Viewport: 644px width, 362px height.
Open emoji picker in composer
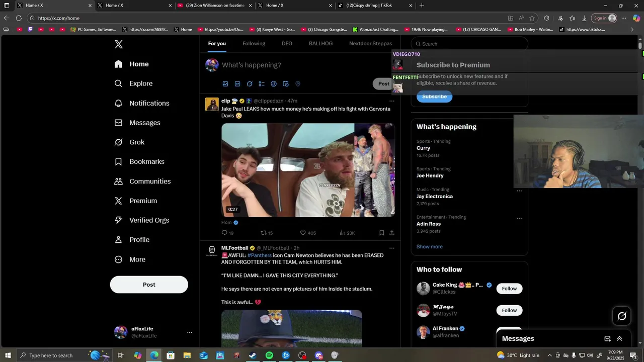tap(274, 84)
